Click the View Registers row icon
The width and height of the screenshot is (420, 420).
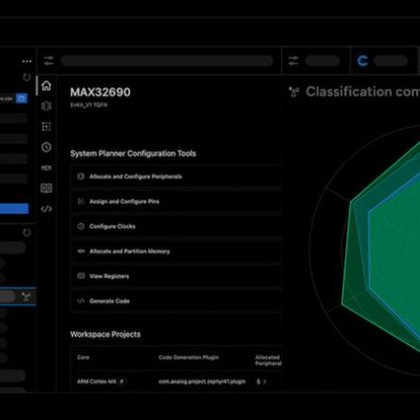(81, 276)
